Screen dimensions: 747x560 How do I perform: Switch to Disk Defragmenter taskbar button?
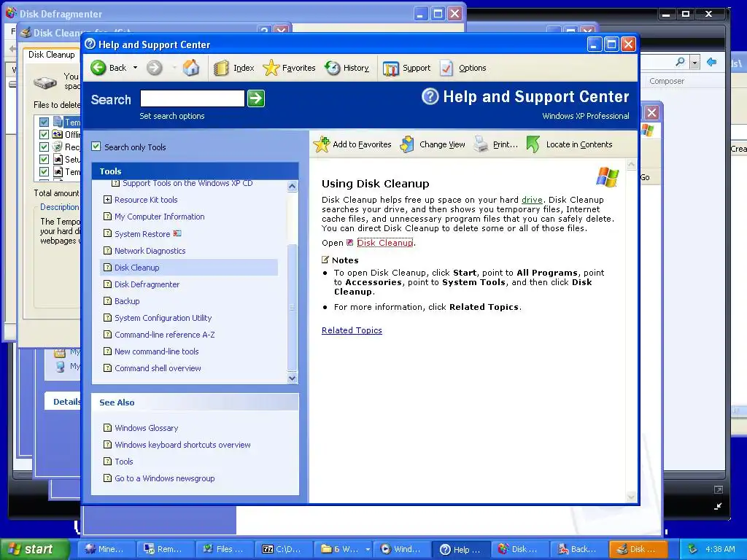pos(519,549)
